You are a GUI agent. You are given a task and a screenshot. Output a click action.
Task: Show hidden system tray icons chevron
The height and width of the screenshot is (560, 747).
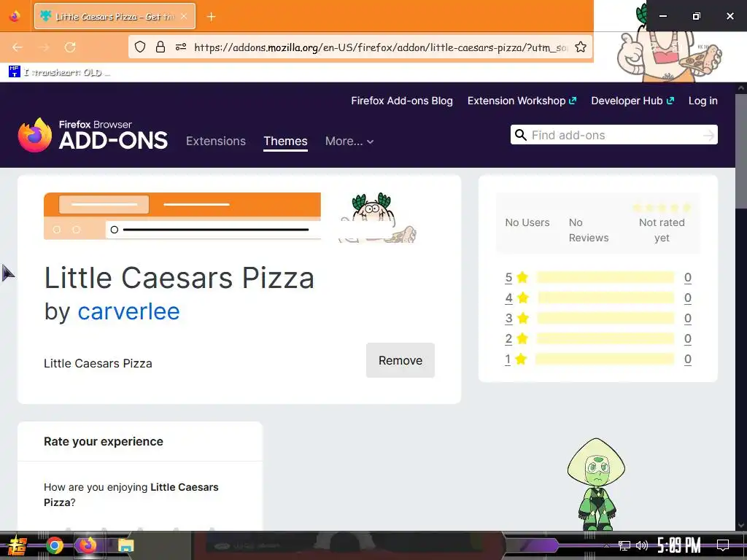[x=606, y=545]
